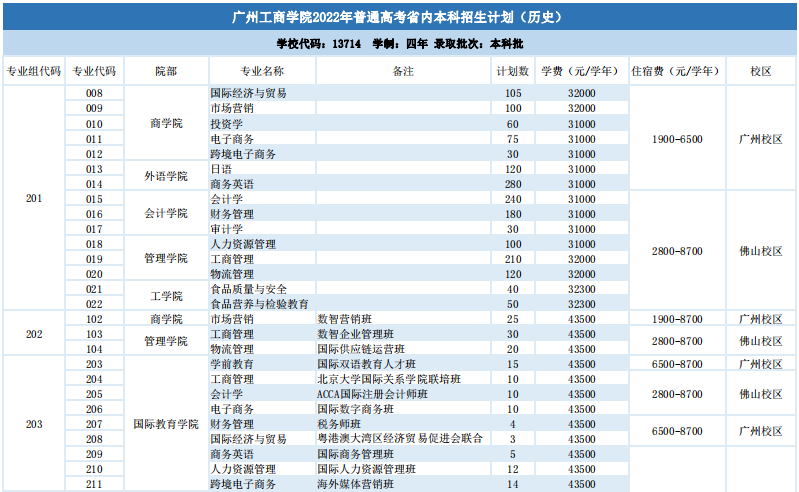The width and height of the screenshot is (799, 492).
Task: Click major code 207
Action: coord(94,424)
